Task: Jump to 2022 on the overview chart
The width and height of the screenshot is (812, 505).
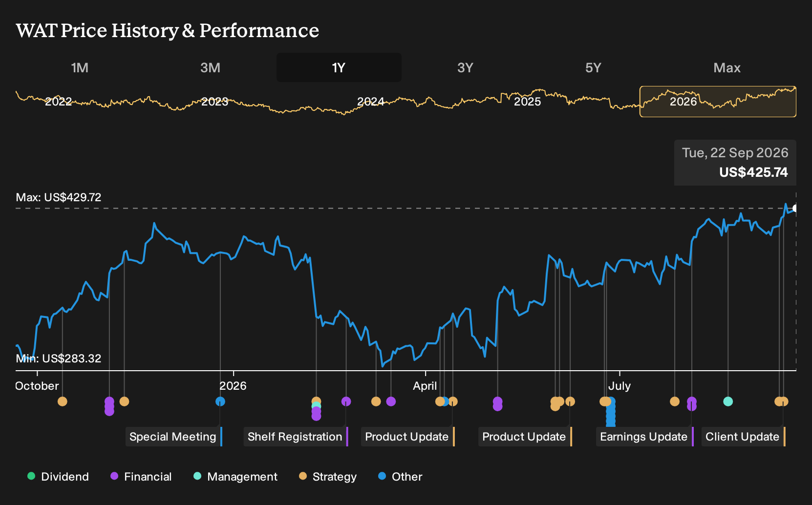Action: [x=58, y=102]
